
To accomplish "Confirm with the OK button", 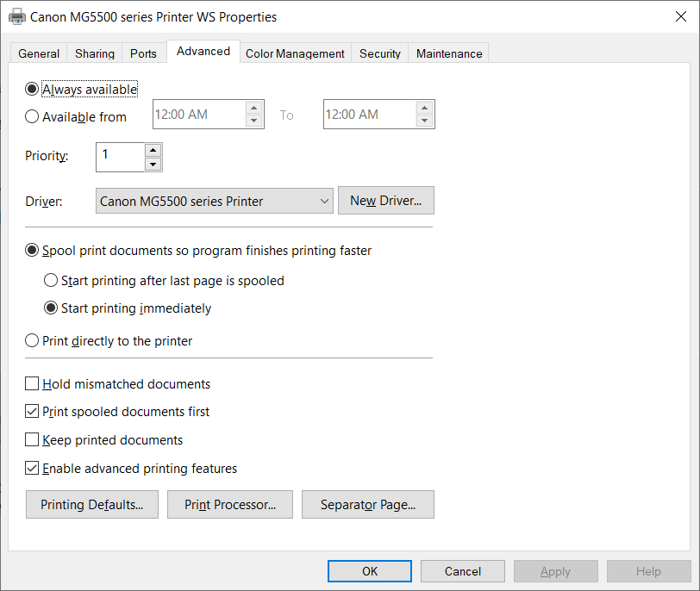I will (370, 571).
